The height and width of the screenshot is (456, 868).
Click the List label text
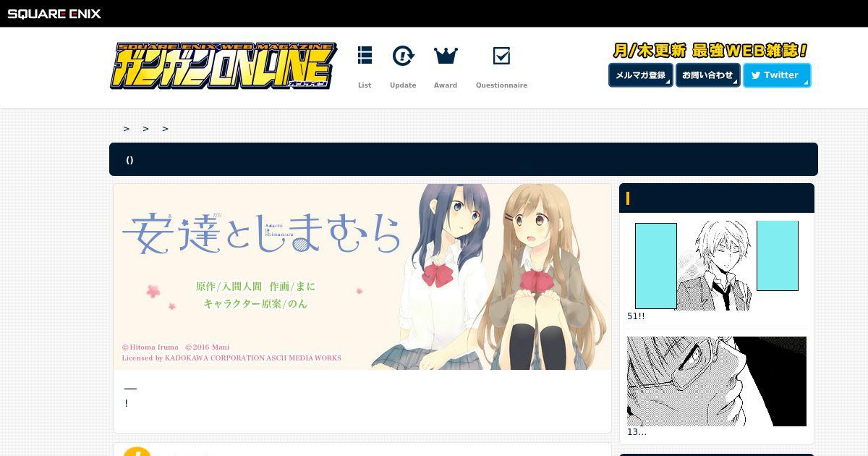365,85
